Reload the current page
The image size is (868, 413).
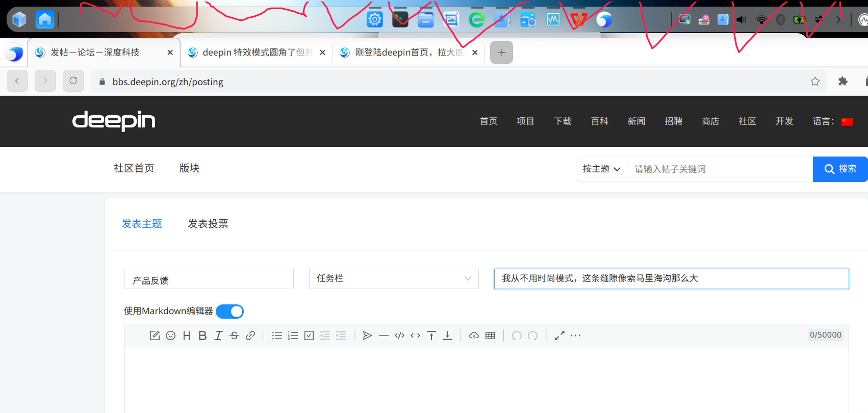[x=73, y=81]
